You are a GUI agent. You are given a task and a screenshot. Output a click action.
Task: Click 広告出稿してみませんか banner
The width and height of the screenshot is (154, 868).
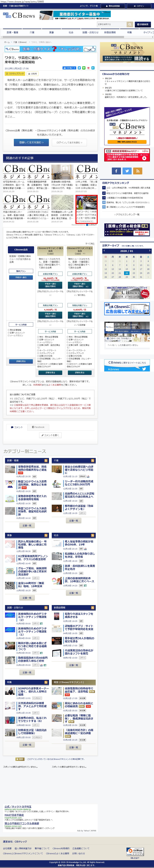127,309
